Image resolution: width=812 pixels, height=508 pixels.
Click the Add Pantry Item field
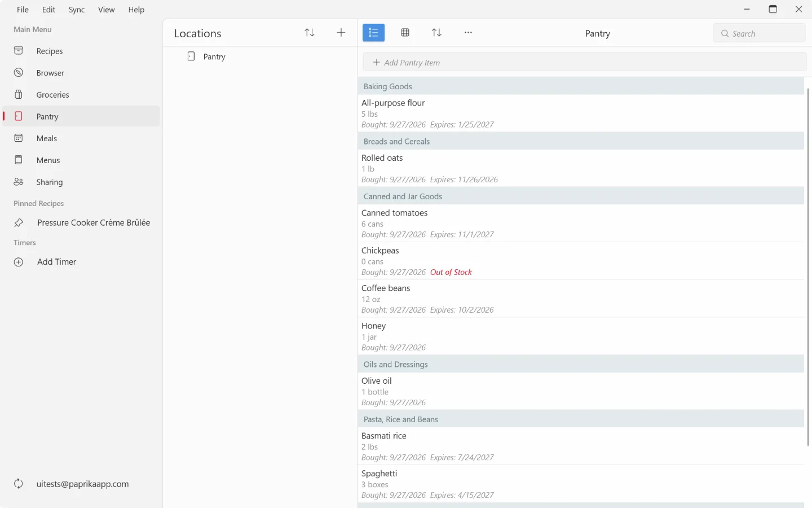pyautogui.click(x=585, y=62)
